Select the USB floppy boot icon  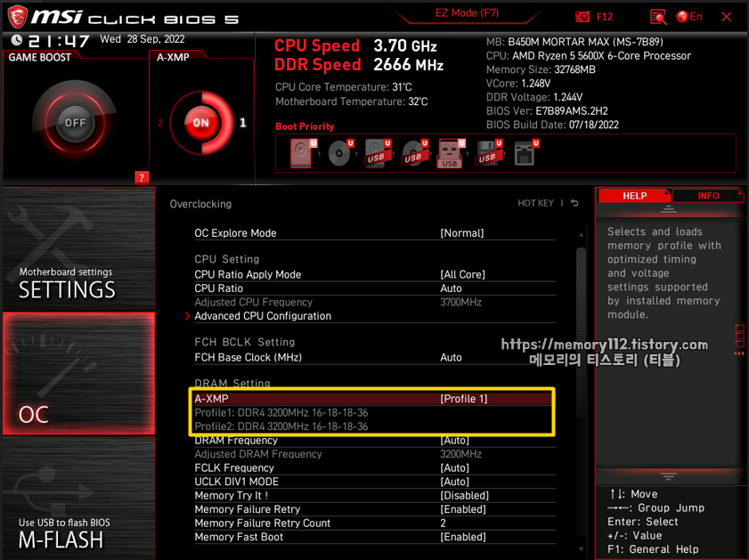[488, 153]
